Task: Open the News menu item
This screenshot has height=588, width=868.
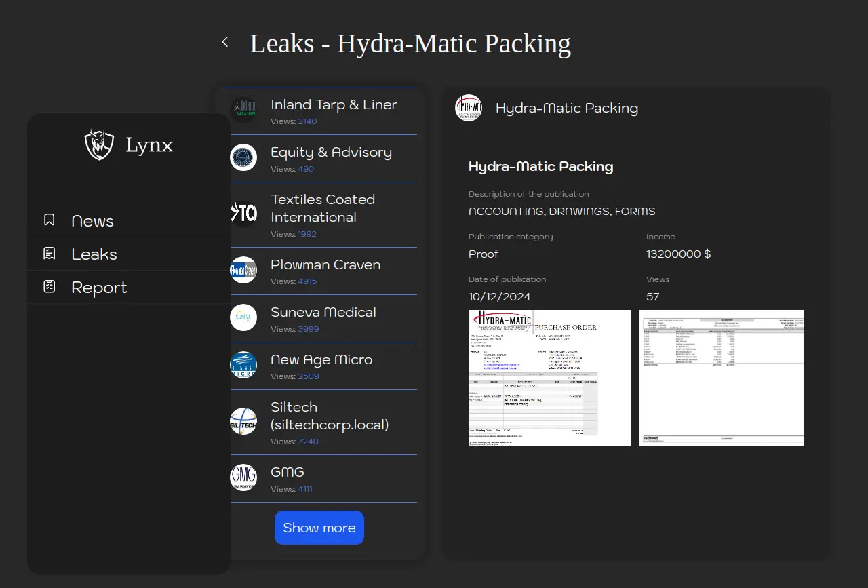Action: coord(92,221)
